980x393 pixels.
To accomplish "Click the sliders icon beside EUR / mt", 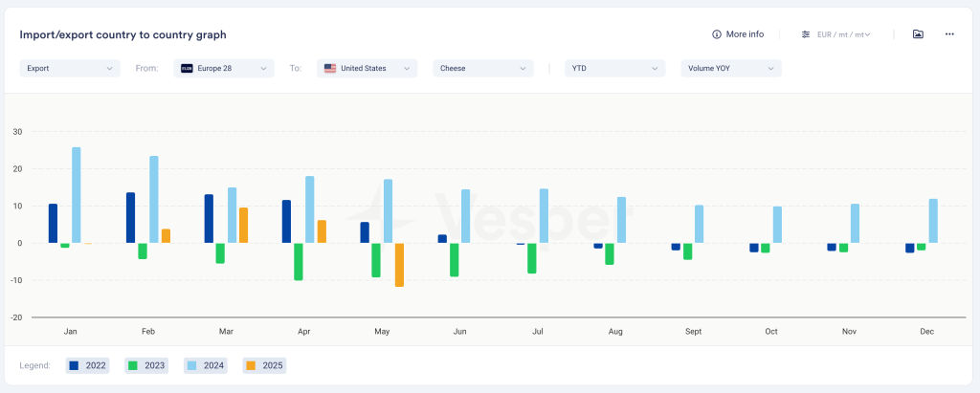I will point(806,34).
